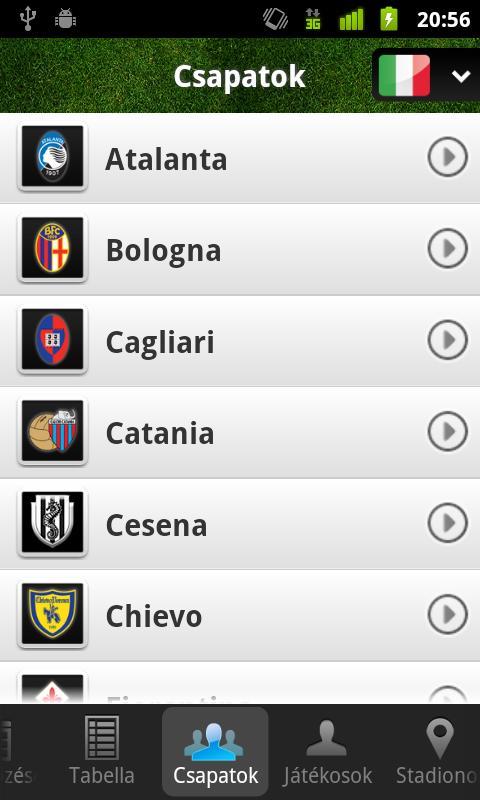Tap the Android debug icon in status bar
The height and width of the screenshot is (800, 480).
click(65, 19)
